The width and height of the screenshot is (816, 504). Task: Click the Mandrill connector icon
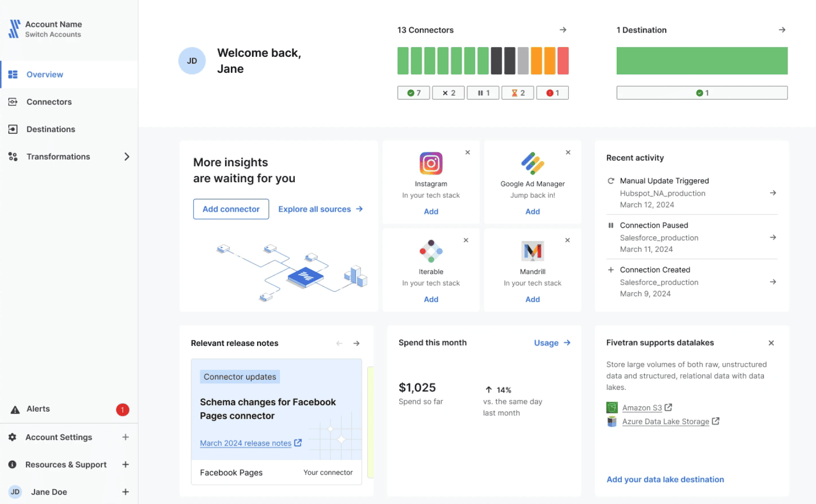[532, 251]
